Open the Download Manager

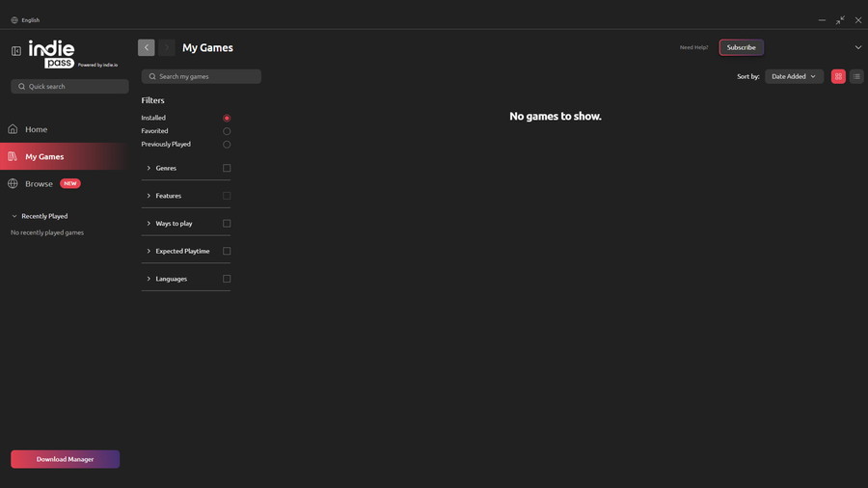tap(65, 459)
